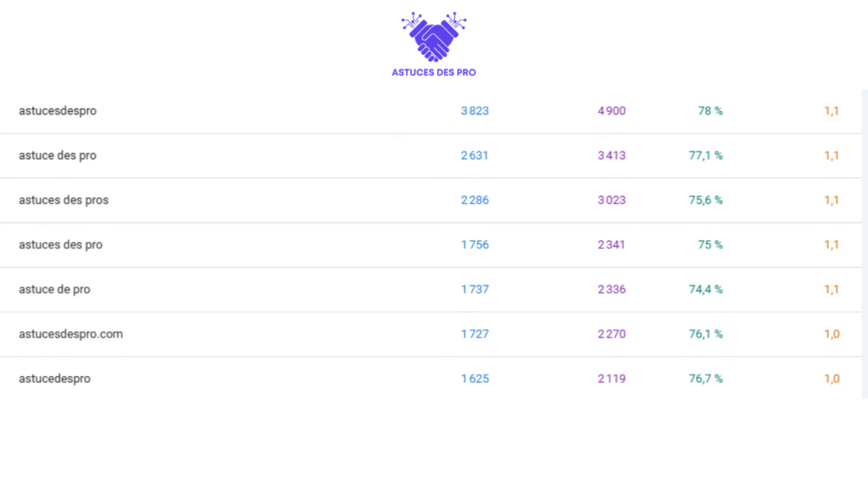Click the 4 900 impressions value
This screenshot has width=868, height=488.
click(x=611, y=111)
